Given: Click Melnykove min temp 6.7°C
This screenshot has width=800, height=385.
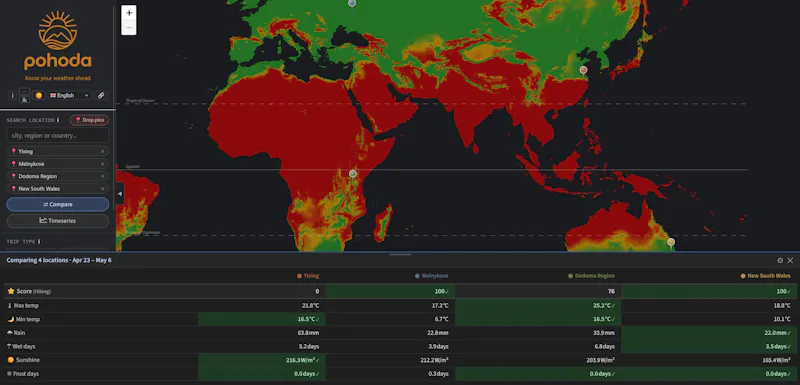Looking at the screenshot, I should coord(440,319).
